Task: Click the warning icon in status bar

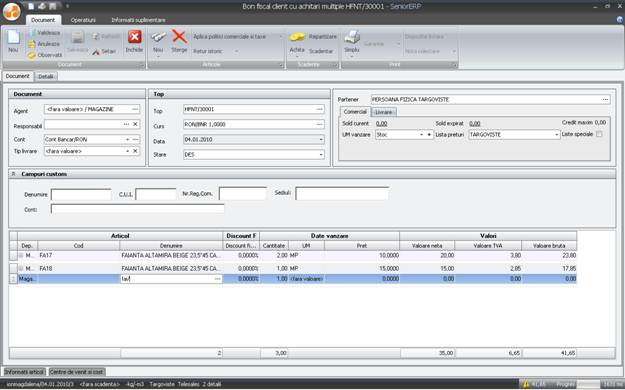Action: coord(526,384)
